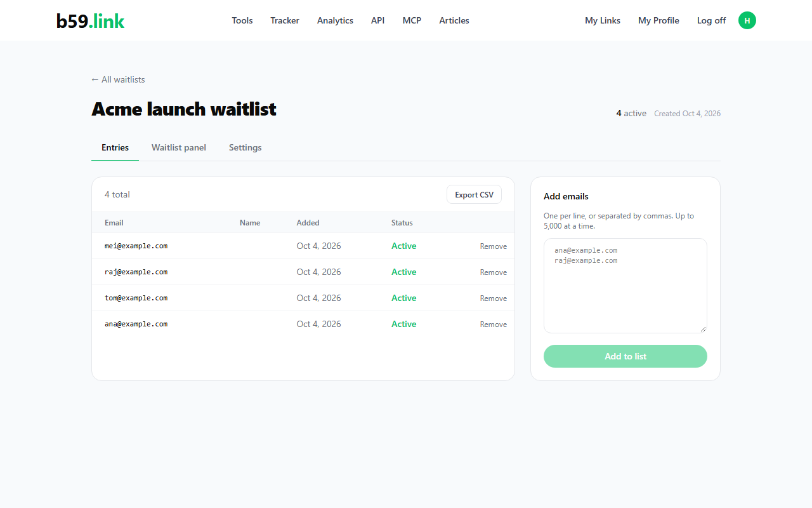Open Analytics in the top navigation
This screenshot has height=508, width=812.
point(335,20)
